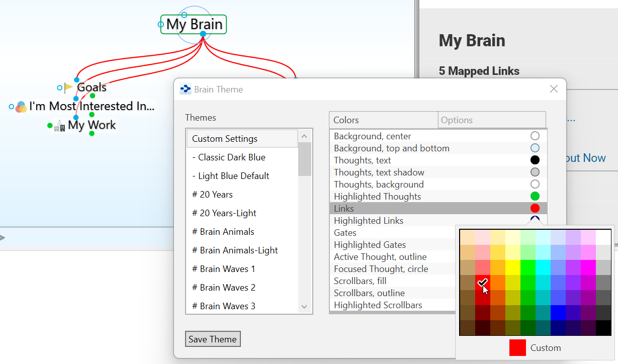
Task: Switch to the Options tab
Action: point(491,120)
